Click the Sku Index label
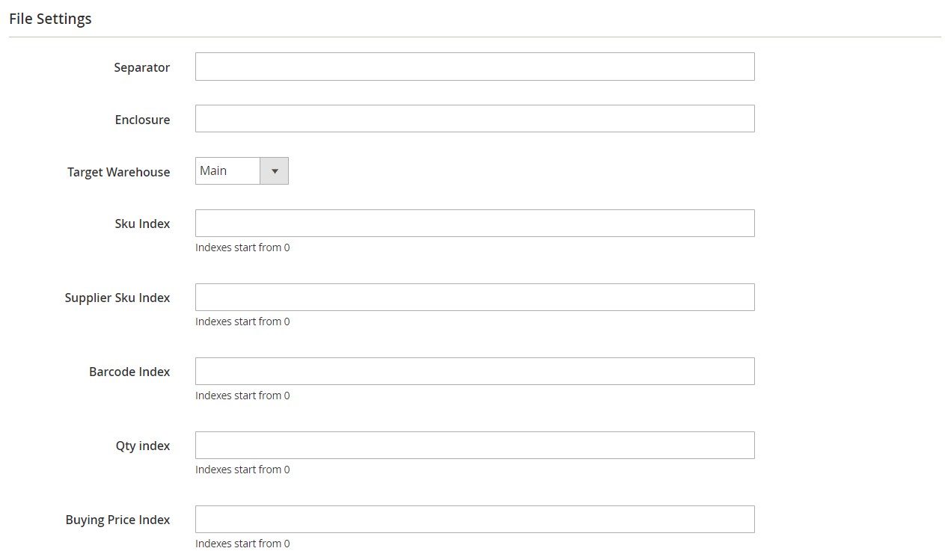945x560 pixels. coord(142,224)
